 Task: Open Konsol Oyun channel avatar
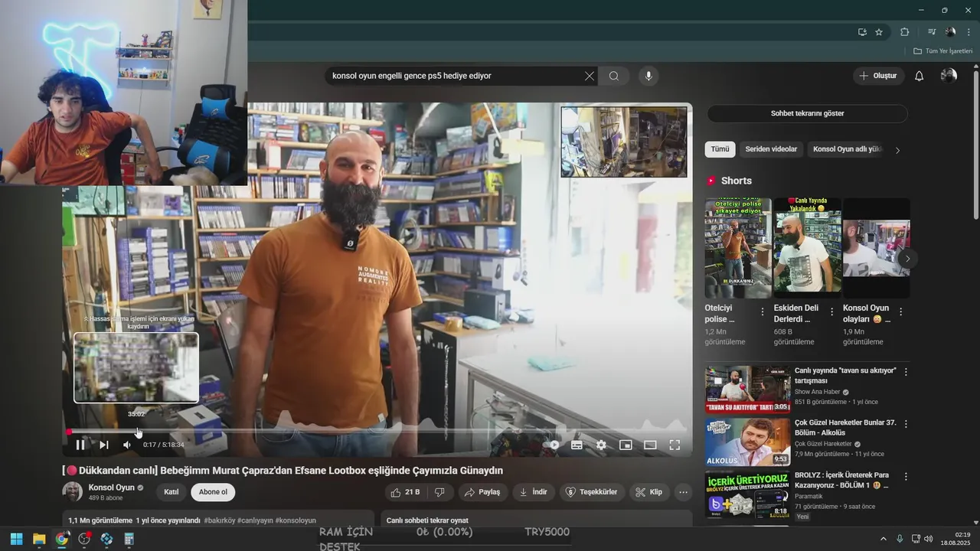[73, 491]
